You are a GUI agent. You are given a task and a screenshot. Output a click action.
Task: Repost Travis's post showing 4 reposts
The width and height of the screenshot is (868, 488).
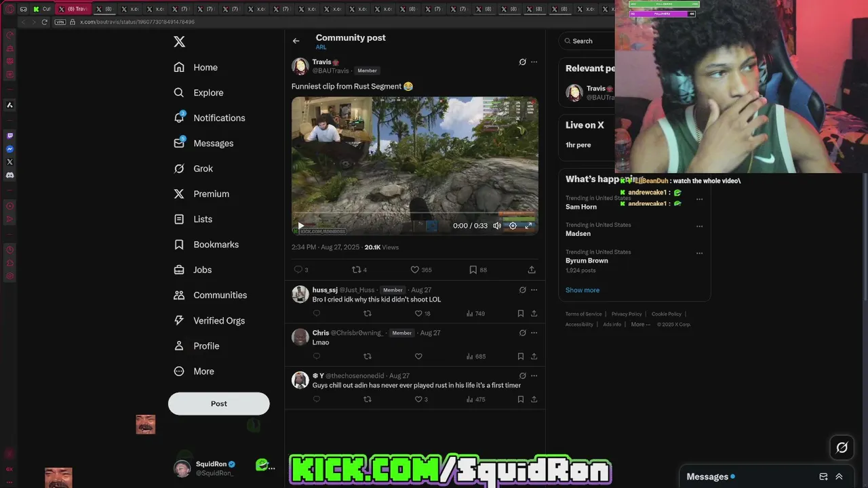(356, 270)
